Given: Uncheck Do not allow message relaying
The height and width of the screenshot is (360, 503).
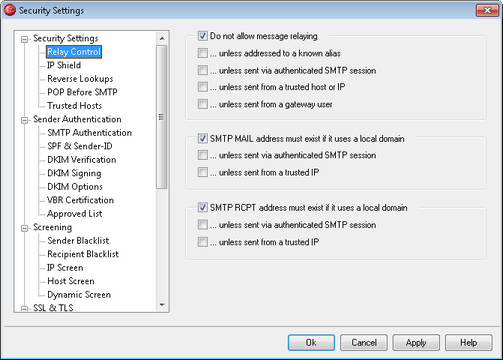Looking at the screenshot, I should click(x=202, y=36).
